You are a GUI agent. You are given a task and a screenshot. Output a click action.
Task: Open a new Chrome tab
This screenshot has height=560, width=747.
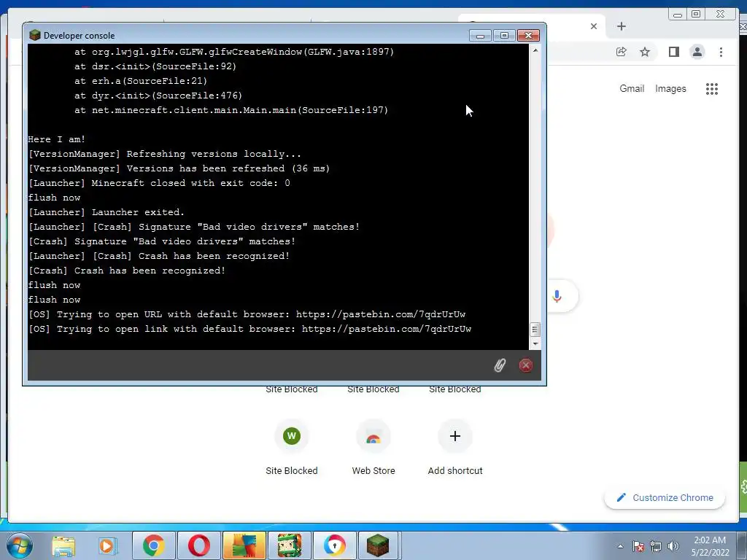coord(622,26)
